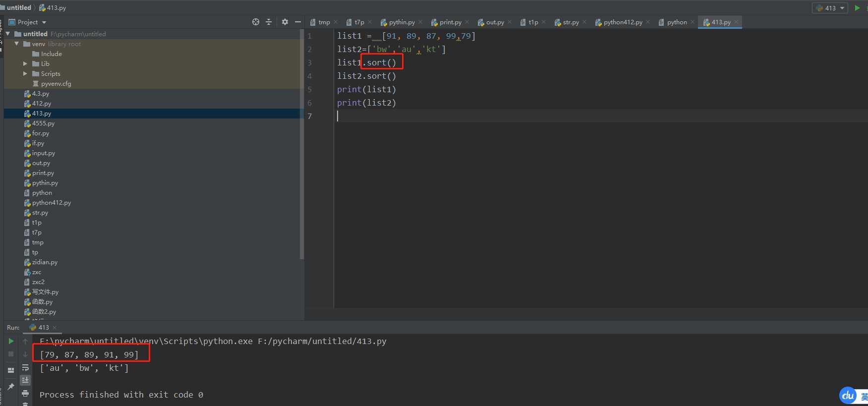868x406 pixels.
Task: Click the collapse all icon in Project panel
Action: click(x=269, y=22)
